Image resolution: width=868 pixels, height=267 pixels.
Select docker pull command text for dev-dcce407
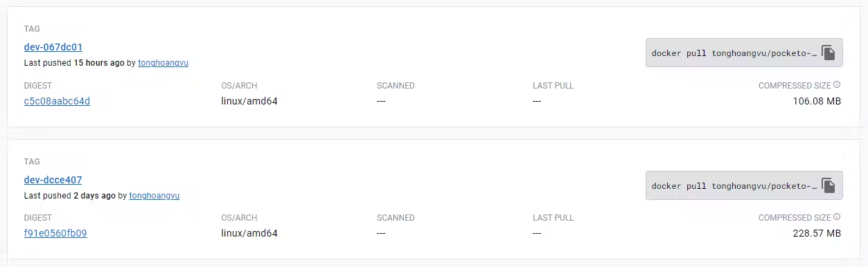(734, 186)
